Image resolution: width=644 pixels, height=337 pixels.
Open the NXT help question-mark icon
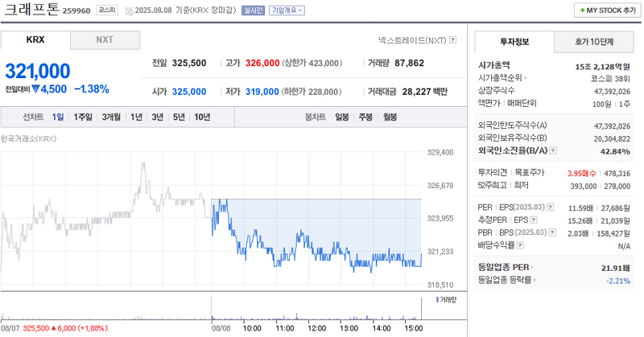coord(452,40)
